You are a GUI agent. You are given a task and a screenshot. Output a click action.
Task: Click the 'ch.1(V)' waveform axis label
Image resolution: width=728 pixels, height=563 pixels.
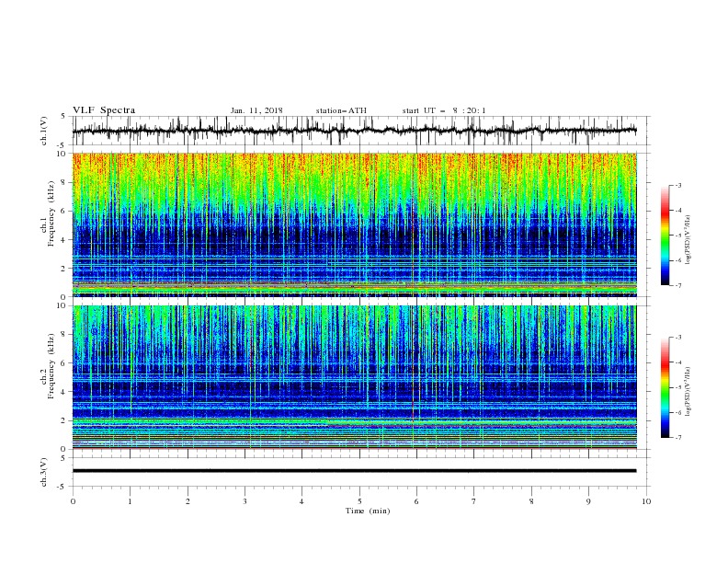(44, 131)
